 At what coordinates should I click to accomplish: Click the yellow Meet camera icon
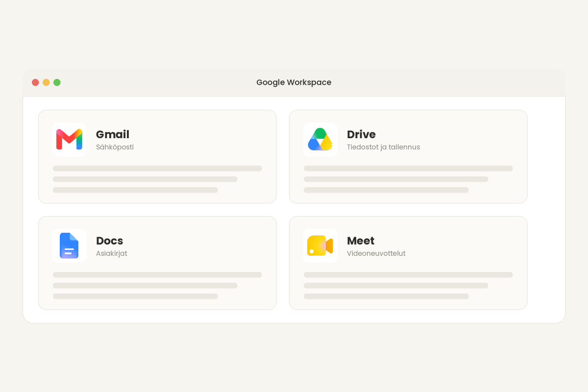pos(320,246)
